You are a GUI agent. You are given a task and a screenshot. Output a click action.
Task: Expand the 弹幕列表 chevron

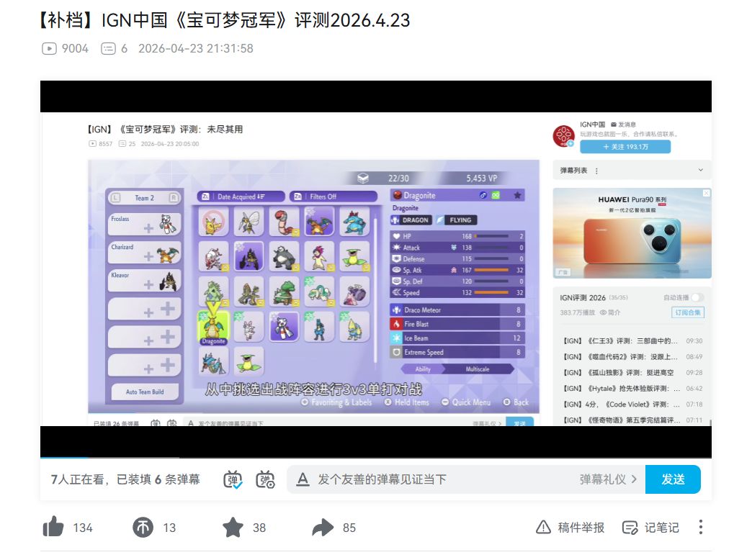pos(701,171)
